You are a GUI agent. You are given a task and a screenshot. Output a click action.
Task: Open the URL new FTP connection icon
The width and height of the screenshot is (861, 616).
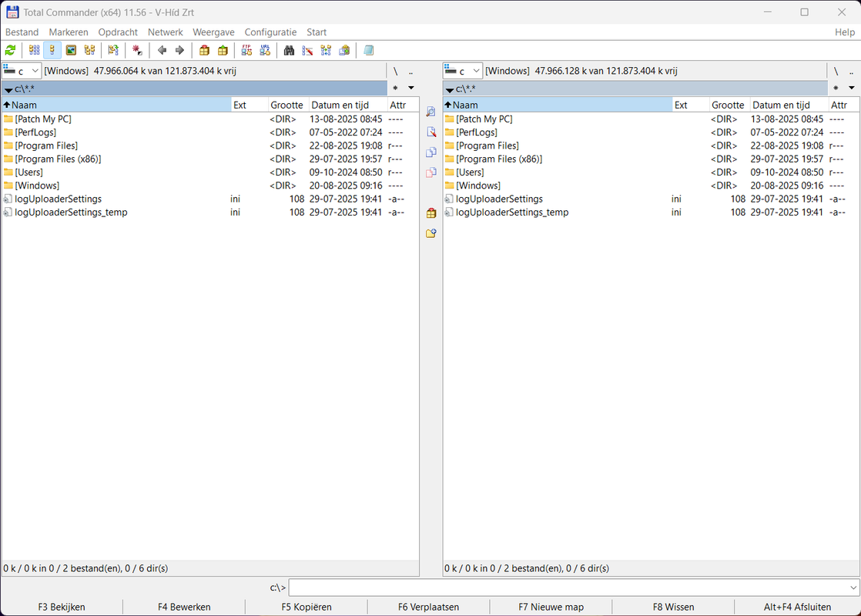point(265,51)
